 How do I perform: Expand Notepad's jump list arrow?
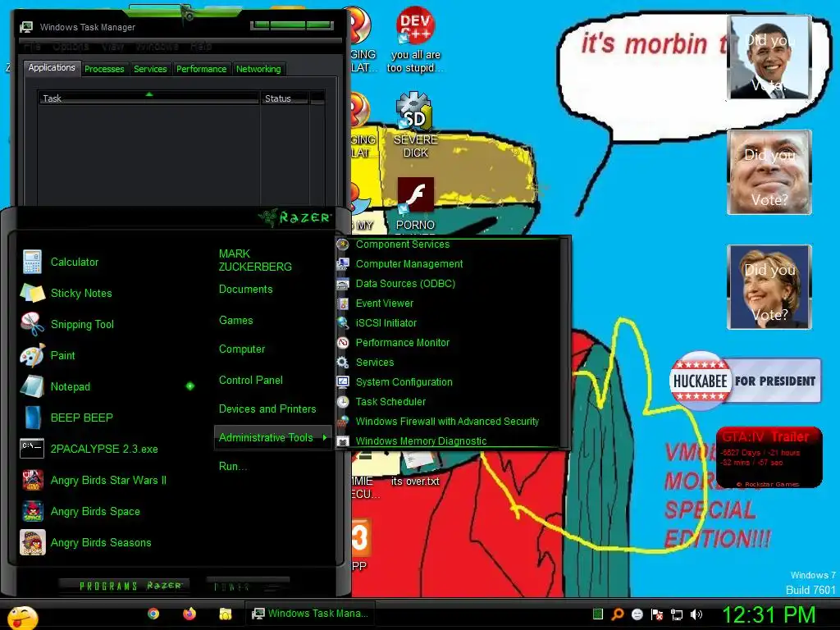click(190, 386)
